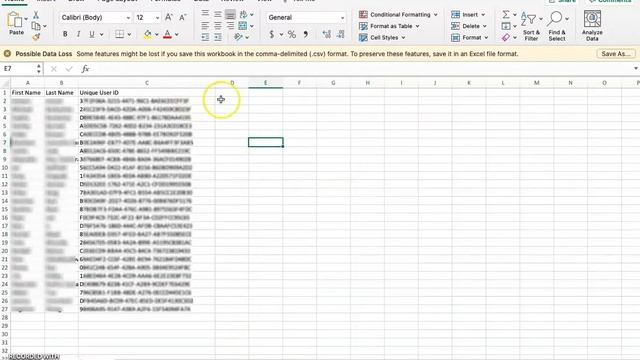Viewport: 640px width, 360px height.
Task: Open Conditional Formatting menu
Action: (x=398, y=15)
